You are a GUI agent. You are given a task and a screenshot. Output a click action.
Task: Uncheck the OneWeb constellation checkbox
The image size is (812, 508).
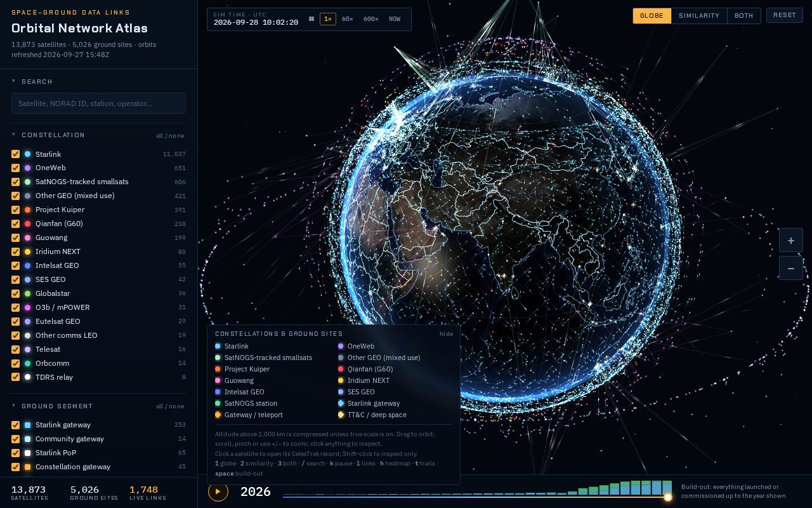pyautogui.click(x=16, y=168)
